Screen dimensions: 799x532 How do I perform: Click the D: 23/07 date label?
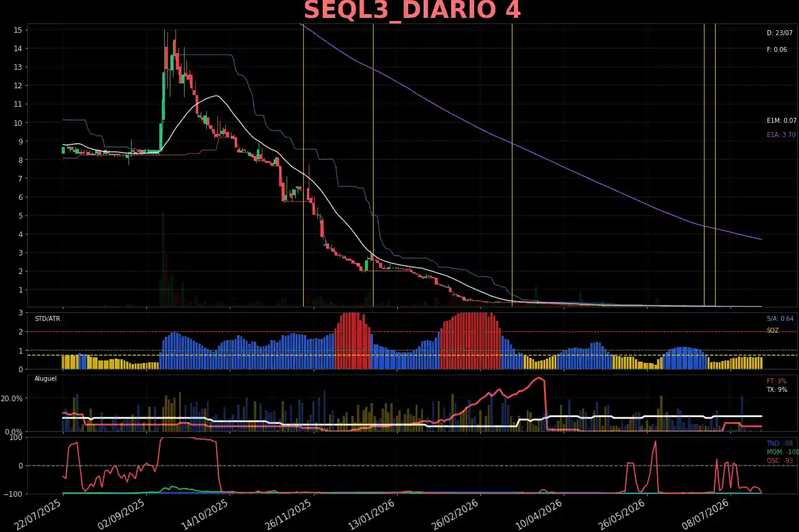780,33
